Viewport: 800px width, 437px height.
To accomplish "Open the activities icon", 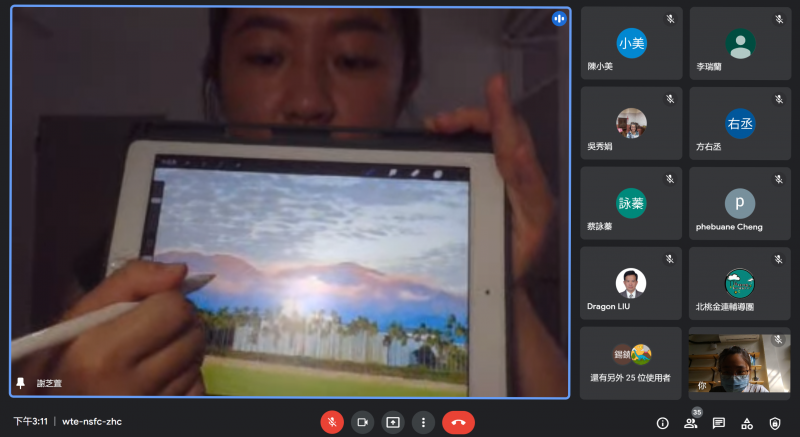I will tap(746, 423).
